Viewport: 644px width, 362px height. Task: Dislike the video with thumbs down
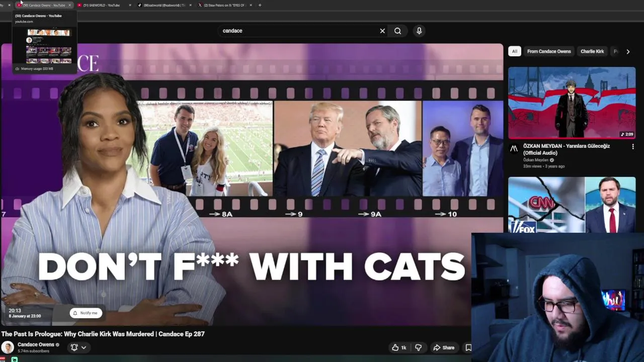418,347
